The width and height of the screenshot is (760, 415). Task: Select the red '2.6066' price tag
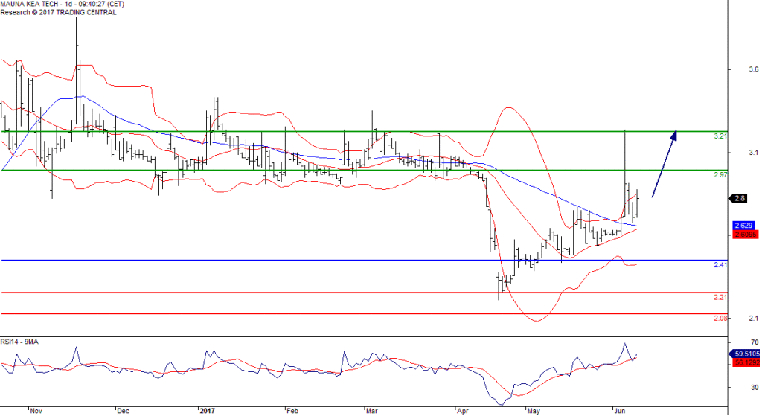745,235
